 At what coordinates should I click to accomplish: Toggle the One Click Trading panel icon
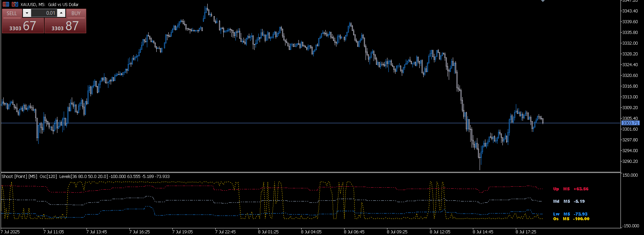pos(6,4)
